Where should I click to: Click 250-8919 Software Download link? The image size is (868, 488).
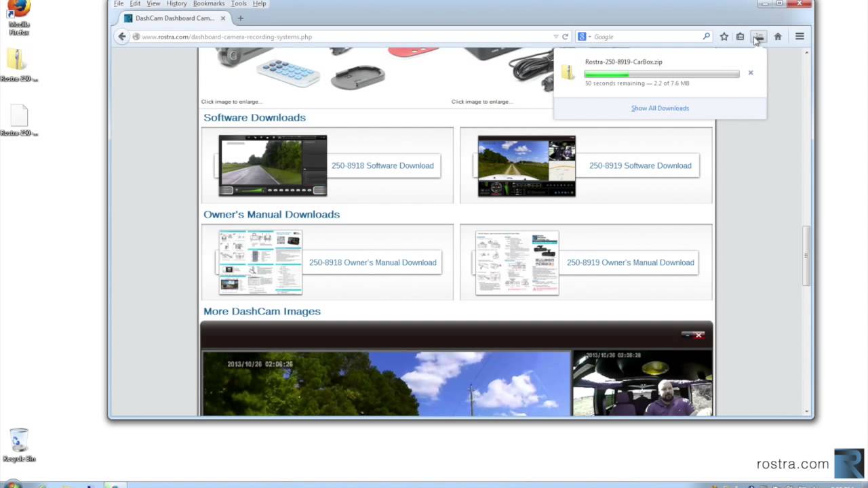[640, 165]
